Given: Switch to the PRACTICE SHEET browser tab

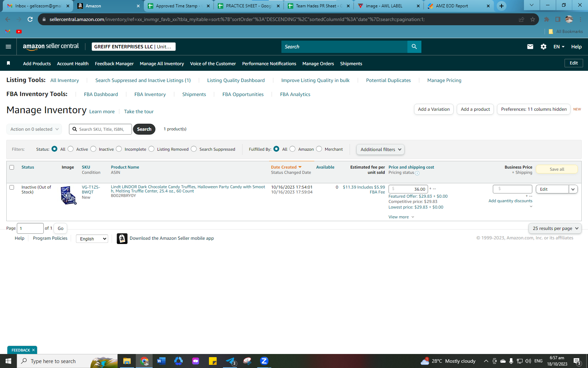Looking at the screenshot, I should [x=248, y=6].
